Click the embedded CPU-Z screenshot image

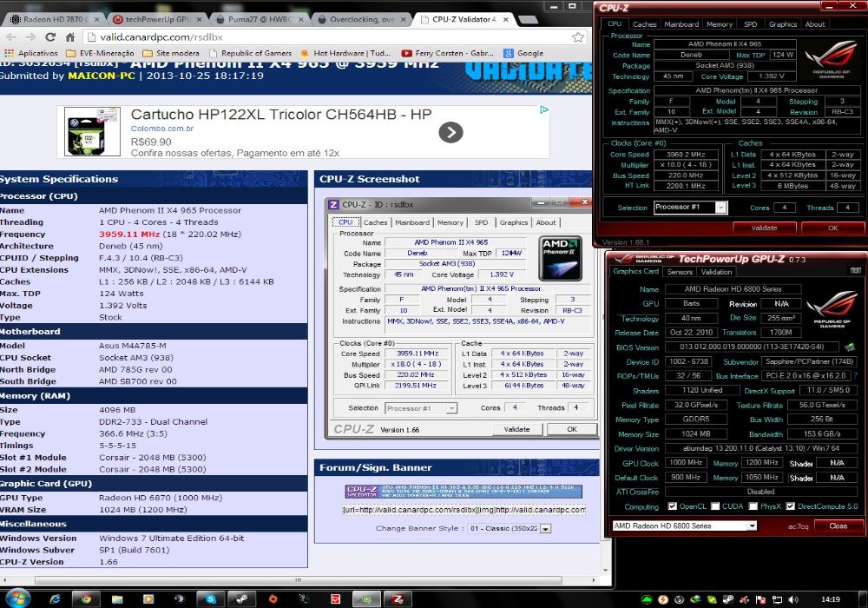[462, 319]
